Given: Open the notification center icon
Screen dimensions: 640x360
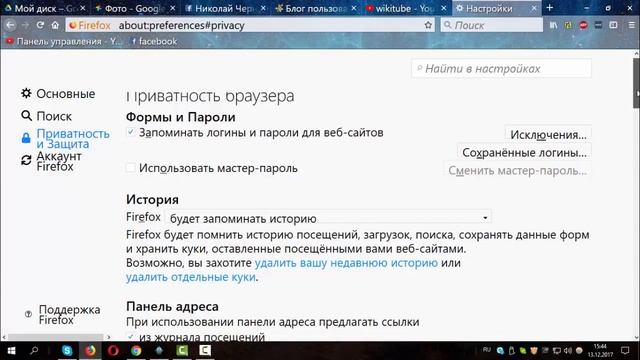Looking at the screenshot, I should (x=625, y=351).
